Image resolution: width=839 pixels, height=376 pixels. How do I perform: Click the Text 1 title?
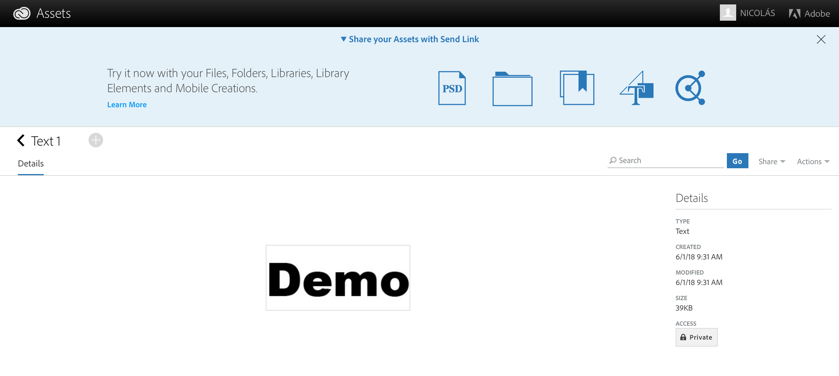point(46,141)
